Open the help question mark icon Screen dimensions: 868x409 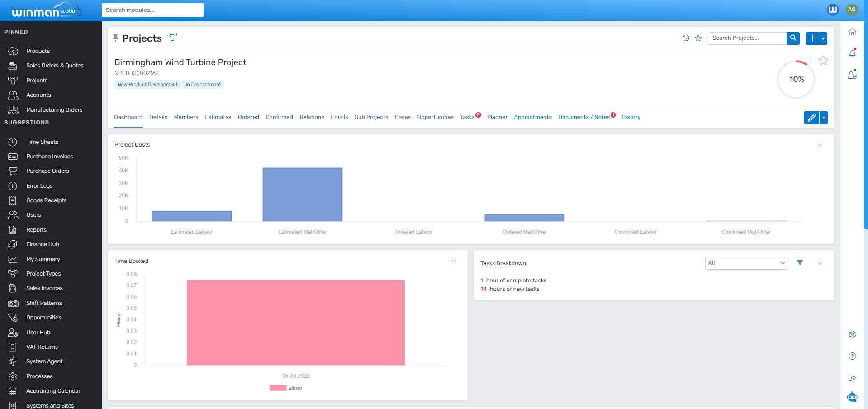[852, 356]
